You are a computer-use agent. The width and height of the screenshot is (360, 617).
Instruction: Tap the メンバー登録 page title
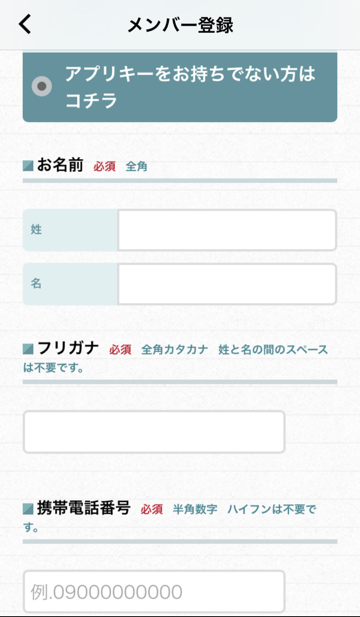point(180,25)
